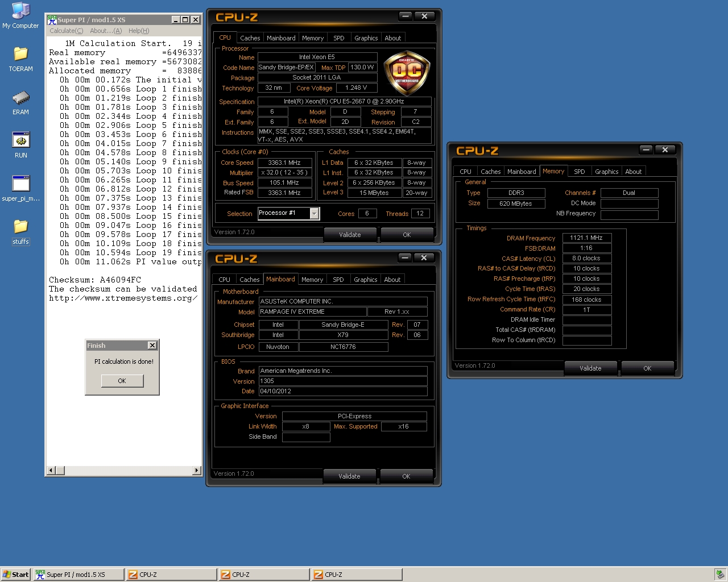
Task: Select CPU tab in Memory window
Action: pos(466,172)
